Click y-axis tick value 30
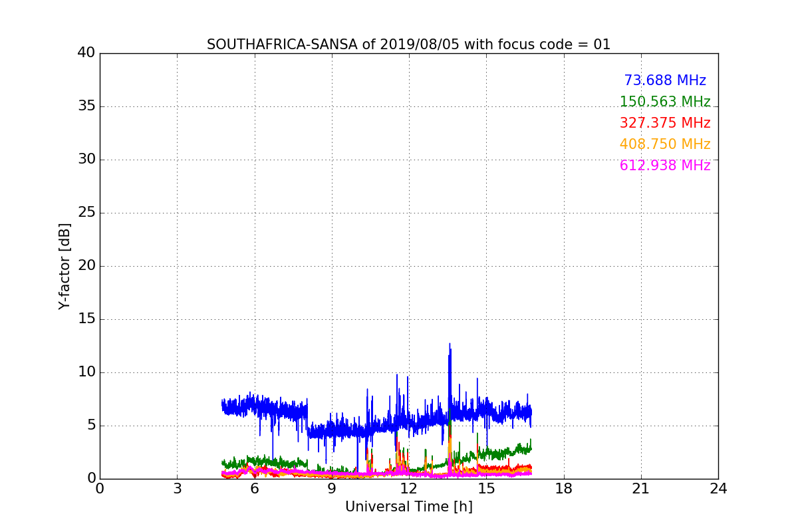 pos(86,160)
